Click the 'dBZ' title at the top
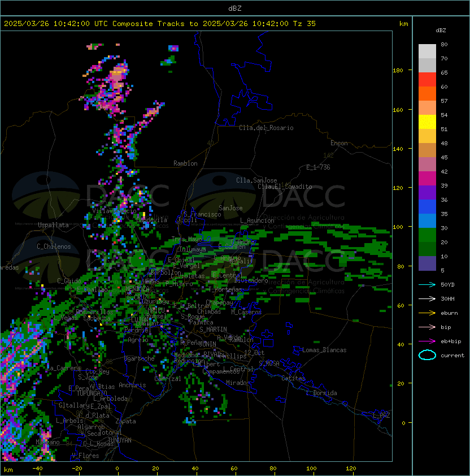The height and width of the screenshot is (476, 470). (235, 8)
